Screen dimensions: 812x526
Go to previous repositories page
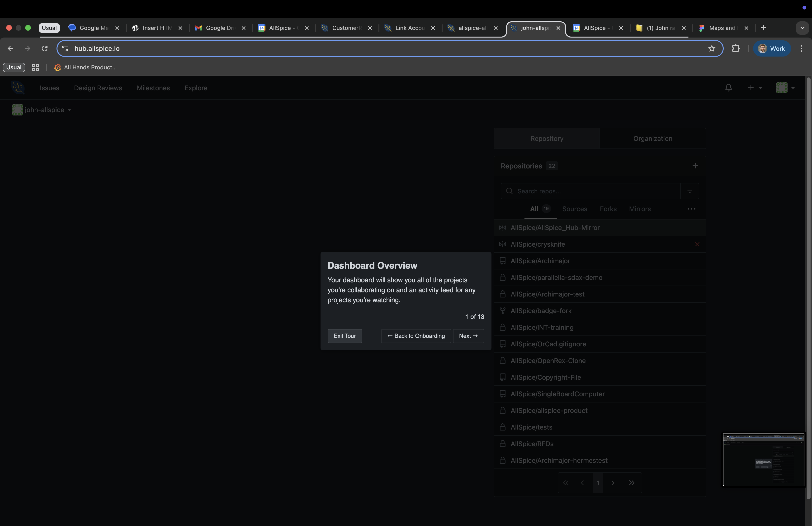coord(582,483)
